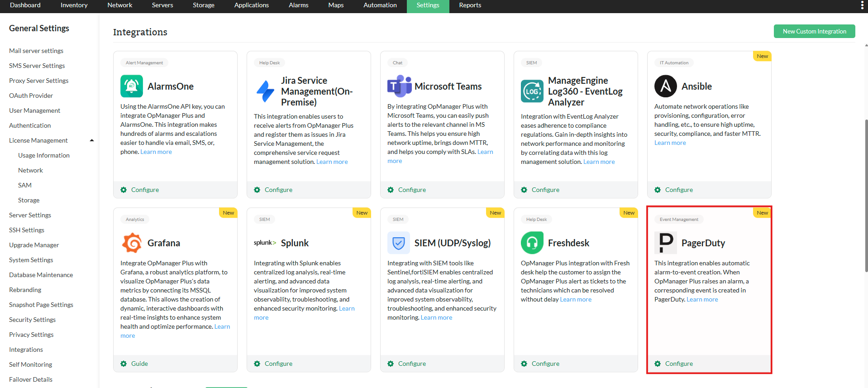Click the AlarmsOne bell logo icon
868x388 pixels.
[131, 86]
